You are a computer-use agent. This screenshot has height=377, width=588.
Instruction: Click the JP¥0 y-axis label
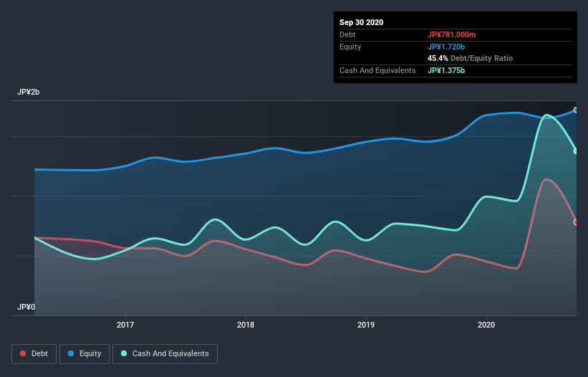click(x=26, y=307)
